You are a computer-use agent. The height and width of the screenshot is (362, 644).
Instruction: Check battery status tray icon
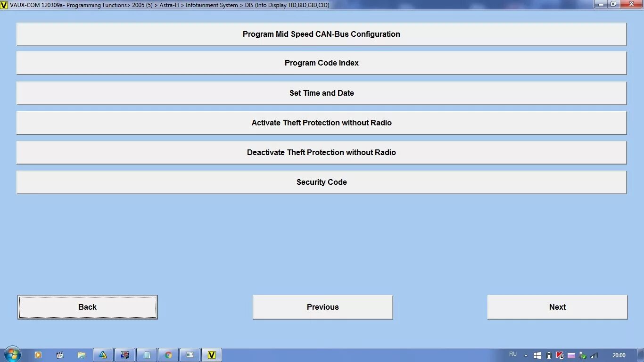point(549,355)
